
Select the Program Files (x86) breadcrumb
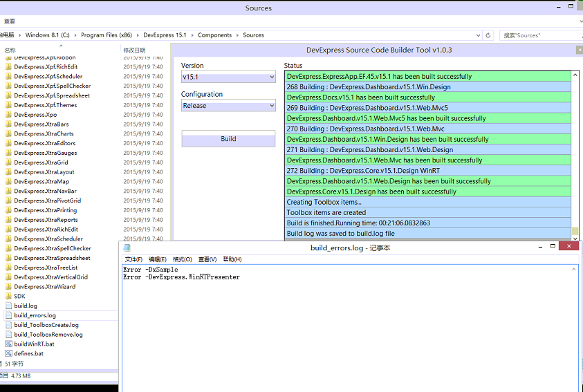(x=107, y=35)
